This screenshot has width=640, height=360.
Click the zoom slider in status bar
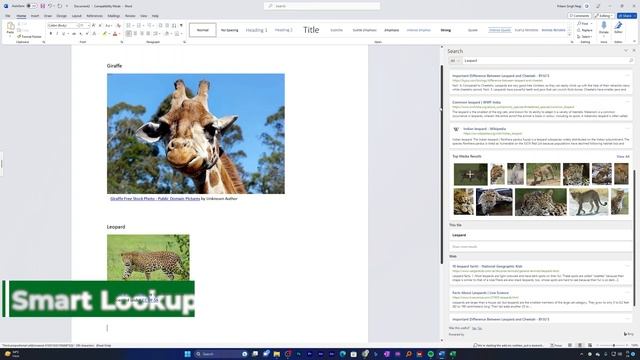(613, 345)
